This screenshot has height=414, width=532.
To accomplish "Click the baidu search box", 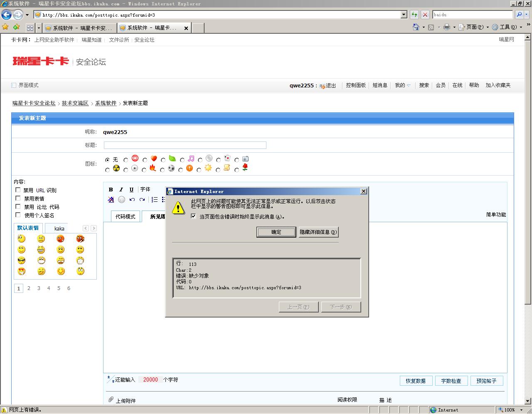I will tap(473, 15).
